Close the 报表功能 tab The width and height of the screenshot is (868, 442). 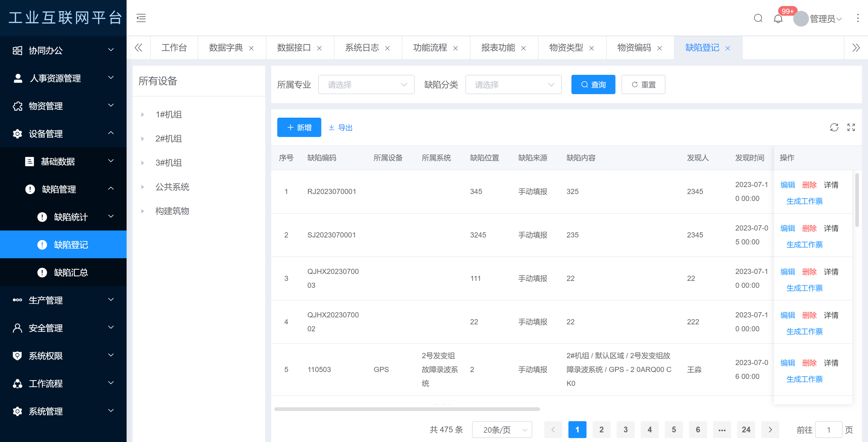[x=524, y=48]
